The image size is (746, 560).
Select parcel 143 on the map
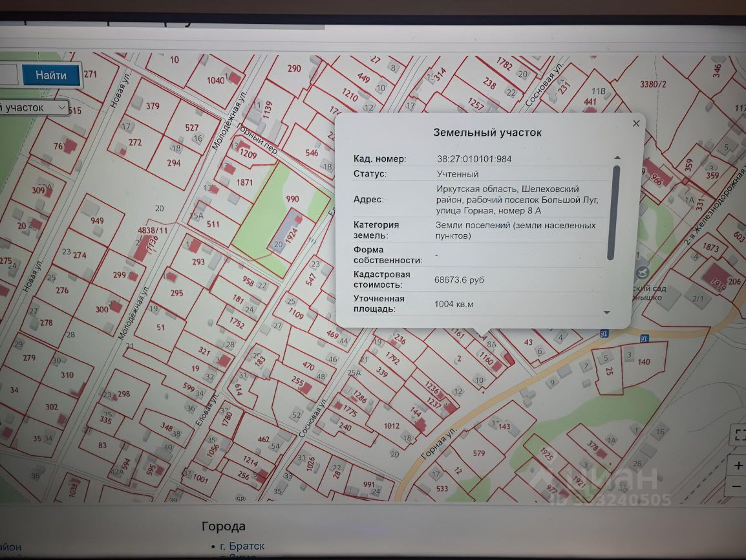[x=504, y=426]
